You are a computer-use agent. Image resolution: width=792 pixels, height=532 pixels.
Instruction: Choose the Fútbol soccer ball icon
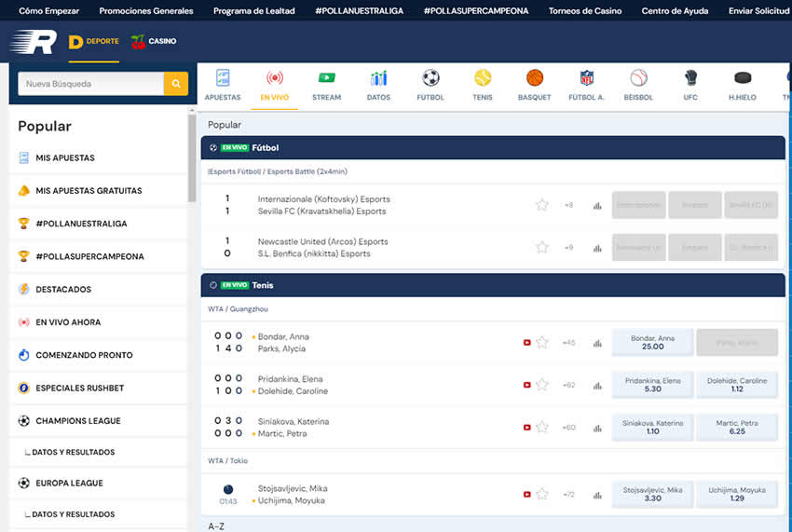tap(430, 85)
